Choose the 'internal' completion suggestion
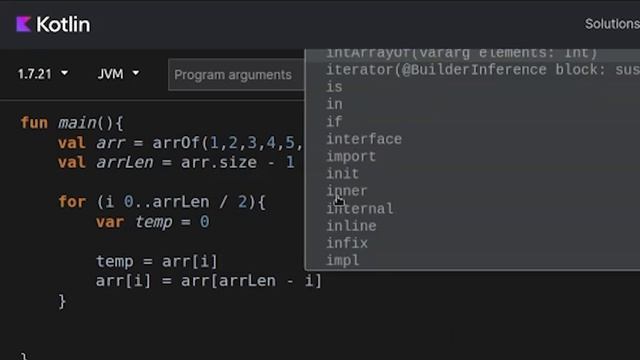The width and height of the screenshot is (640, 360). tap(473, 209)
